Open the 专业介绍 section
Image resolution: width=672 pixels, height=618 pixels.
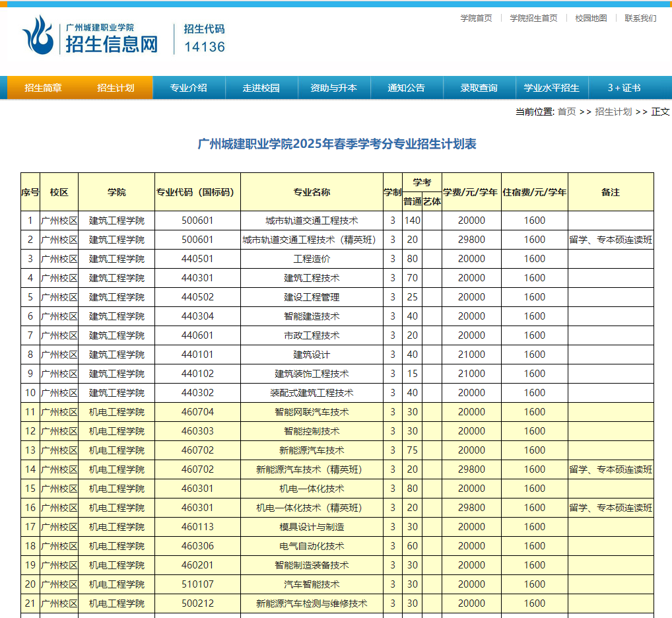pos(190,87)
